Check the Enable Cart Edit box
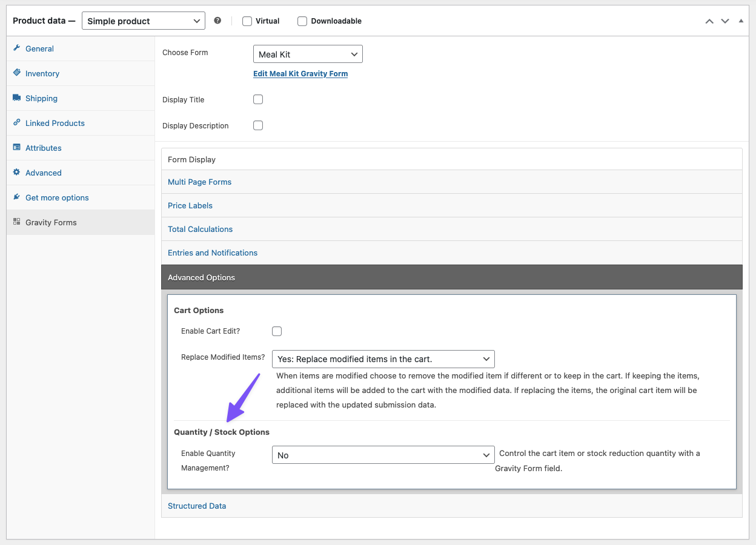 (x=277, y=331)
